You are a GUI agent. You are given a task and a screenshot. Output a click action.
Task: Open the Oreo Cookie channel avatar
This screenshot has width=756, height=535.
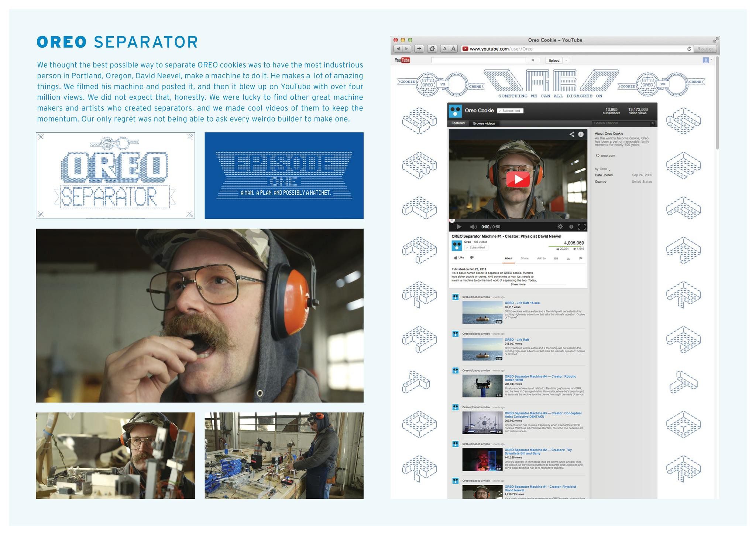click(455, 111)
